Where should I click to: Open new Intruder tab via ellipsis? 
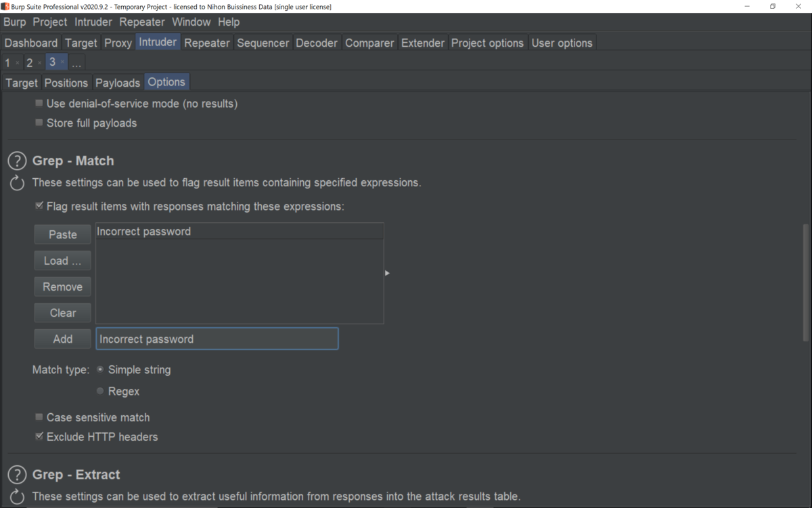(x=76, y=63)
